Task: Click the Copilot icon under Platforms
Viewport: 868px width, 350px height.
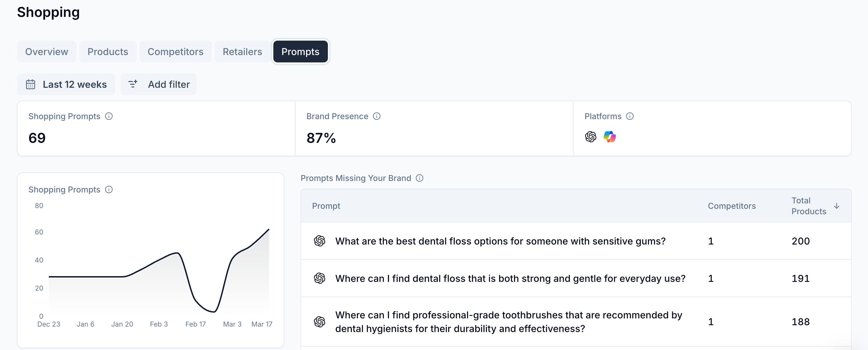Action: [610, 137]
